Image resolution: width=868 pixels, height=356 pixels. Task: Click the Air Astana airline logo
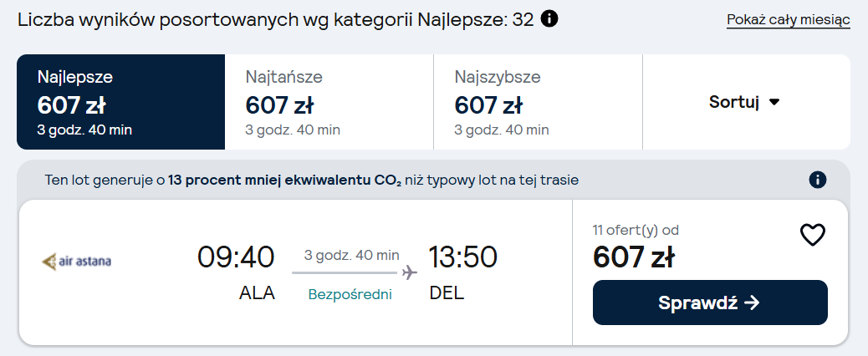pyautogui.click(x=77, y=262)
